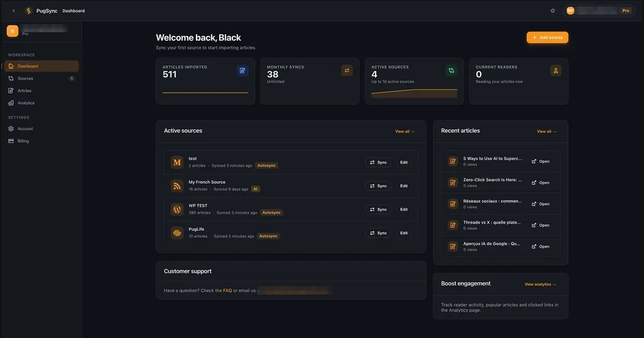Open the Réseaux sociaux article

click(540, 204)
